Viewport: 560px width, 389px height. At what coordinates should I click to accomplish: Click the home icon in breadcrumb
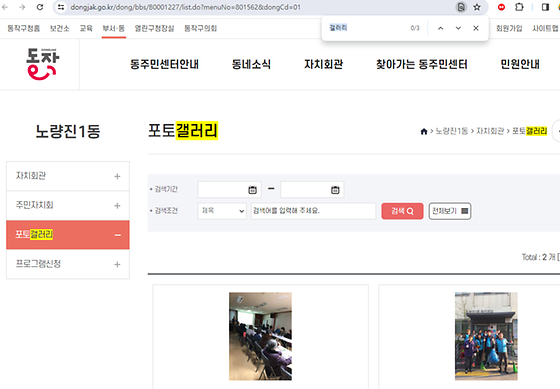click(x=424, y=131)
